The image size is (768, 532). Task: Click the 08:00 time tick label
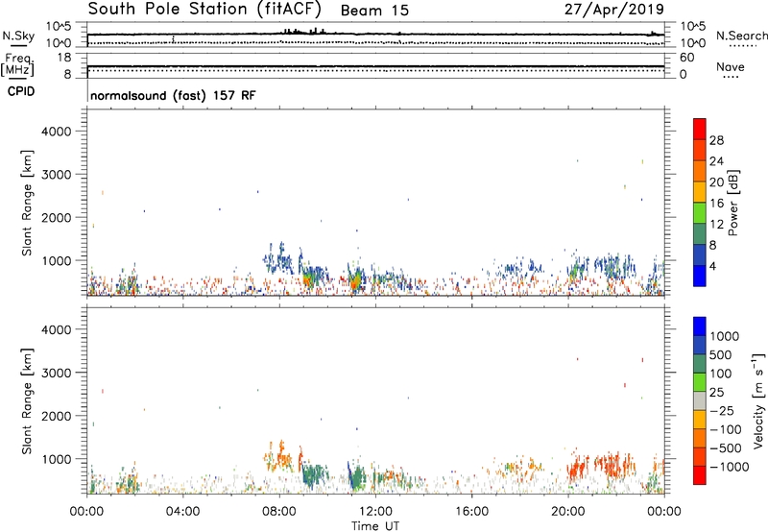279,512
